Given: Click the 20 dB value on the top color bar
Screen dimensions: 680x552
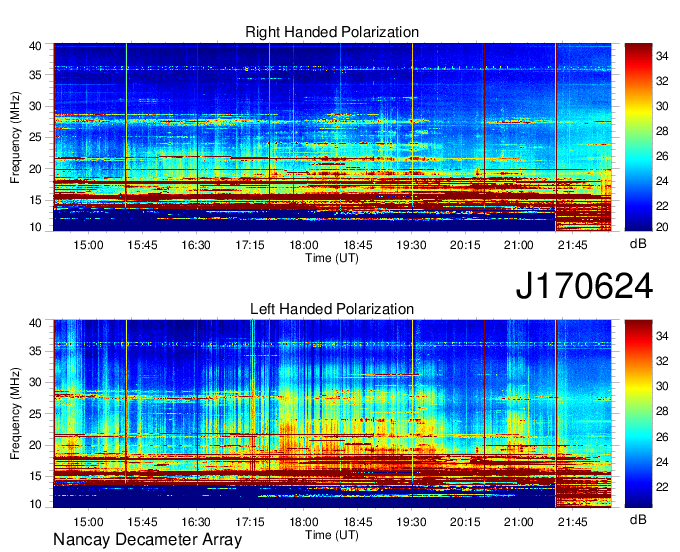Looking at the screenshot, I should (662, 227).
